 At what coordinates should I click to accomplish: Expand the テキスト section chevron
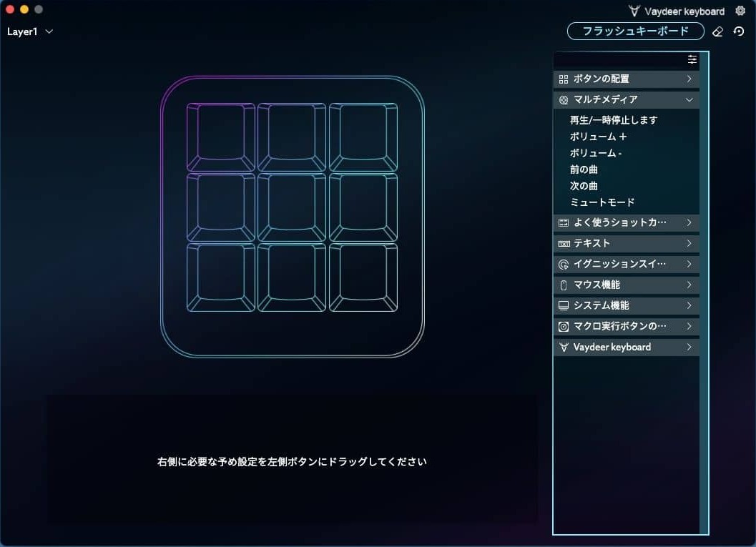click(x=689, y=243)
